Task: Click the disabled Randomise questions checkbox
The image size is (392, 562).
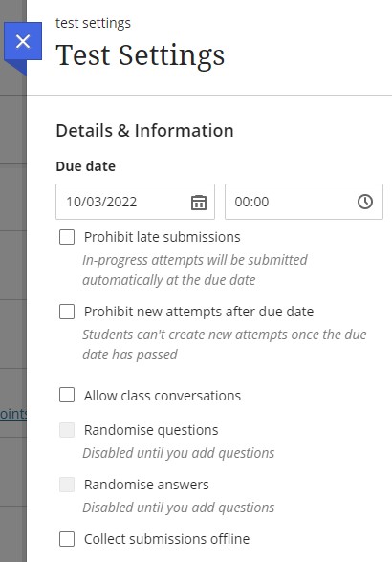Action: point(67,430)
